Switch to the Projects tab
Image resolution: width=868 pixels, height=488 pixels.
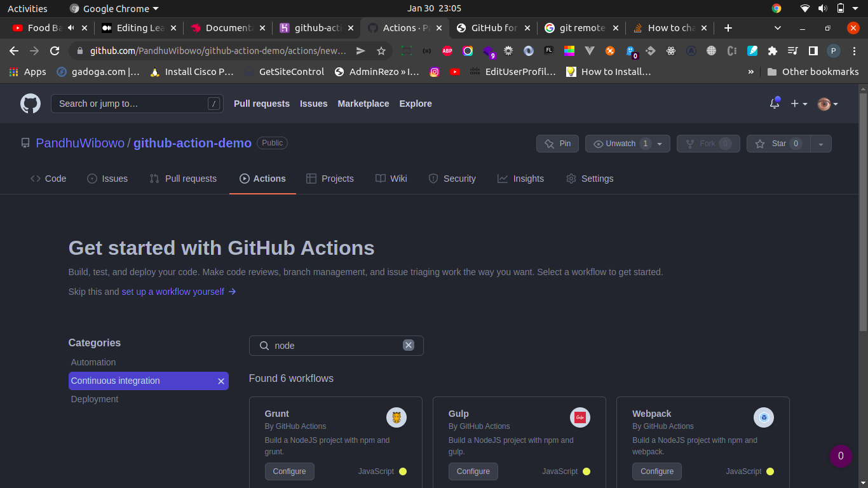(x=330, y=179)
